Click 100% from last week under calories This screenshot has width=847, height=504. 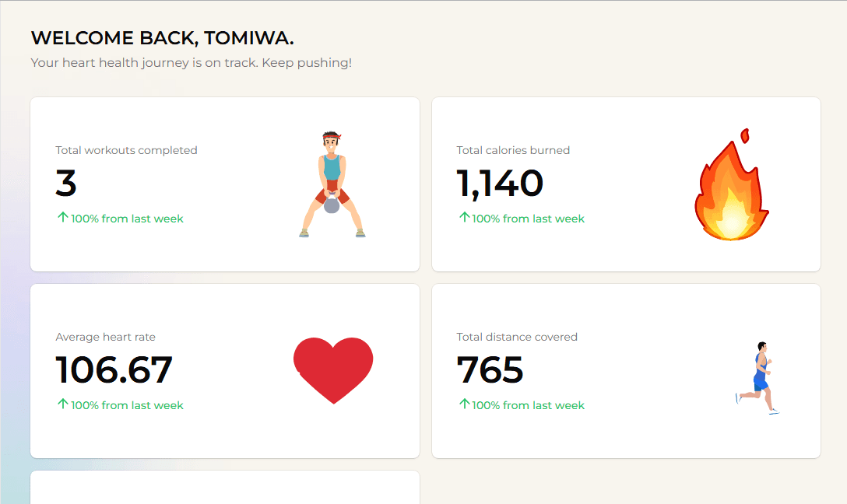(x=528, y=219)
